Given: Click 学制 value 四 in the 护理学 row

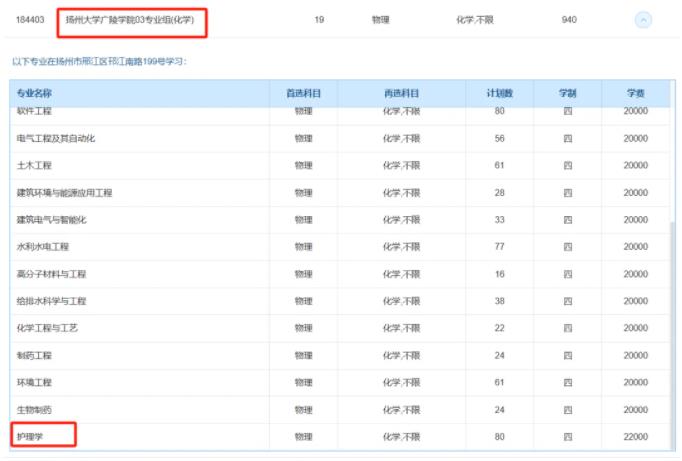Looking at the screenshot, I should [x=568, y=437].
